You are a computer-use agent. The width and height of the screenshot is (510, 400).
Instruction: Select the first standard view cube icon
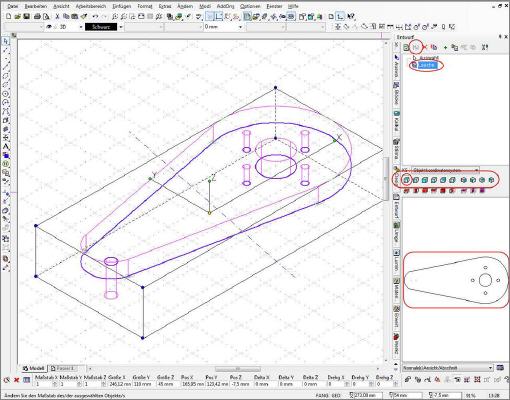pos(406,180)
